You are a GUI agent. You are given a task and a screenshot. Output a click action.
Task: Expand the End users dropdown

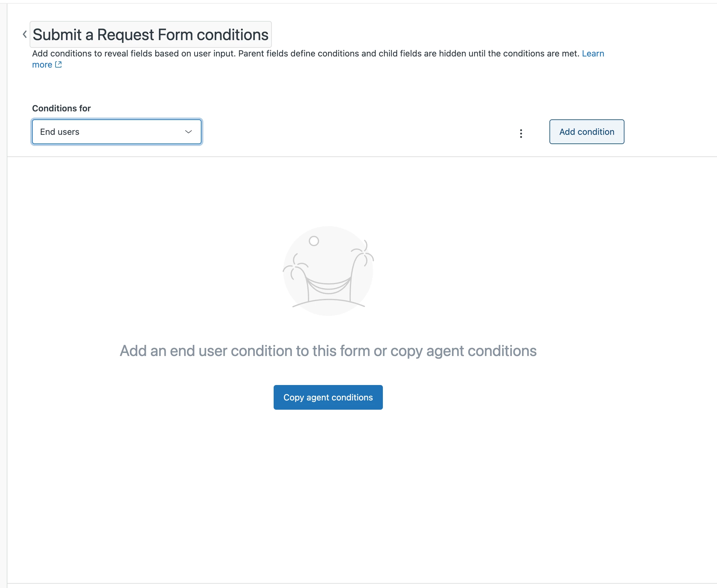click(117, 132)
